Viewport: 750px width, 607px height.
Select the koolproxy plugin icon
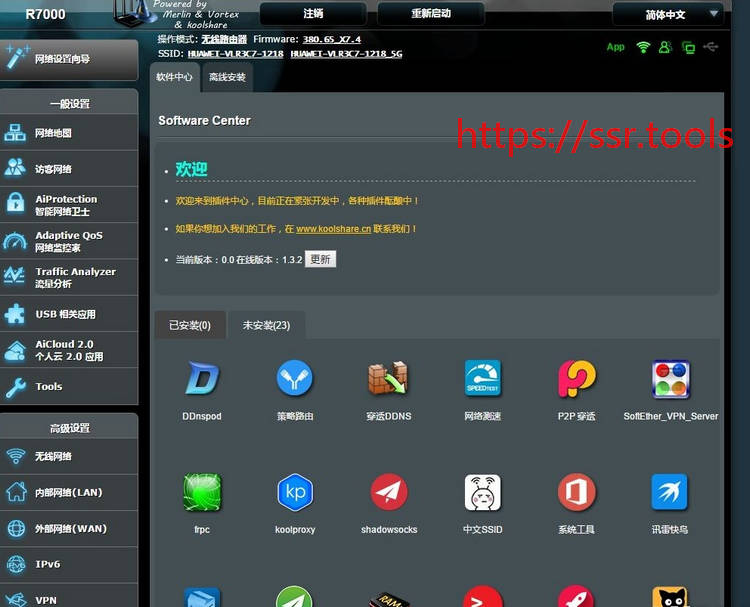point(295,493)
